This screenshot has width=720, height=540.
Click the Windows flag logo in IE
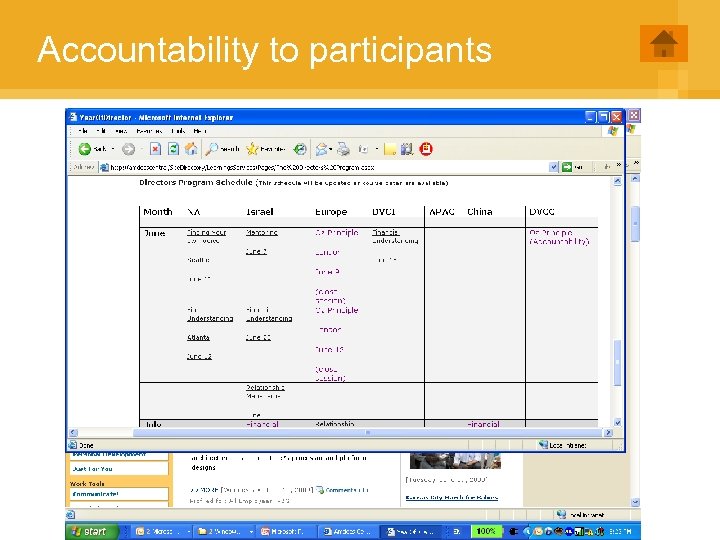(x=613, y=131)
